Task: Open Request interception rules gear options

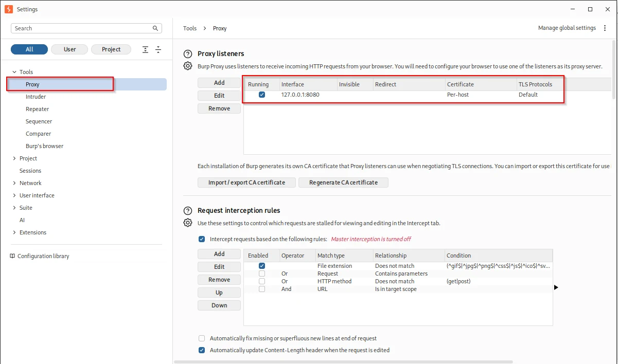Action: point(188,223)
